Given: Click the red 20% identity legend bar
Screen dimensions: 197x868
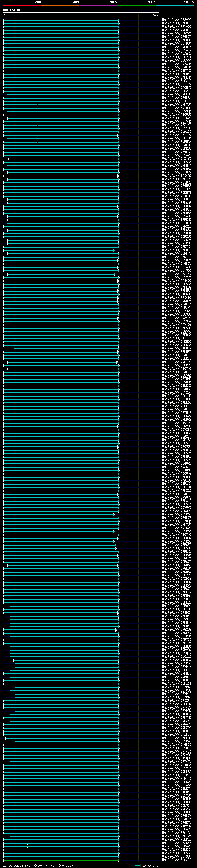Looking at the screenshot, I should [x=22, y=6].
